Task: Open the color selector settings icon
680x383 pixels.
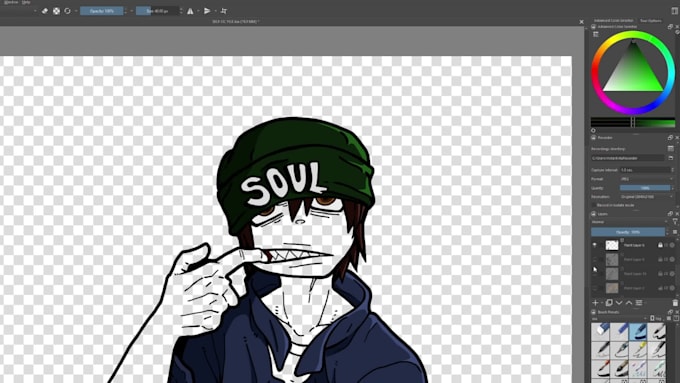Action: click(596, 34)
